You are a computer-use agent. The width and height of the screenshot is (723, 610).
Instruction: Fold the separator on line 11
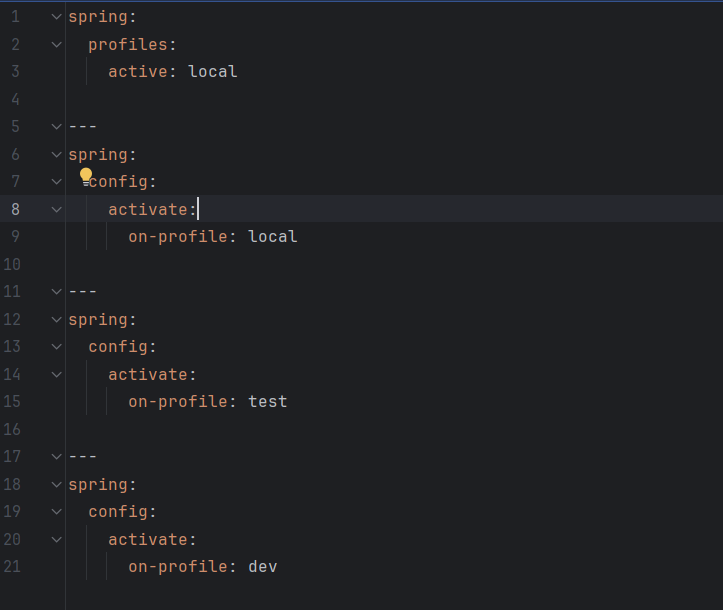pos(56,291)
